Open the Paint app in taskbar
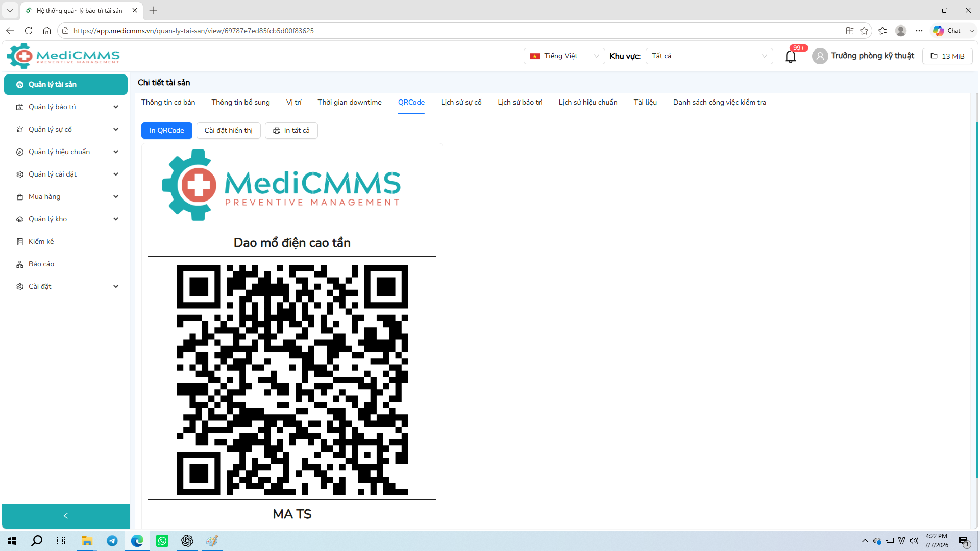 (212, 541)
